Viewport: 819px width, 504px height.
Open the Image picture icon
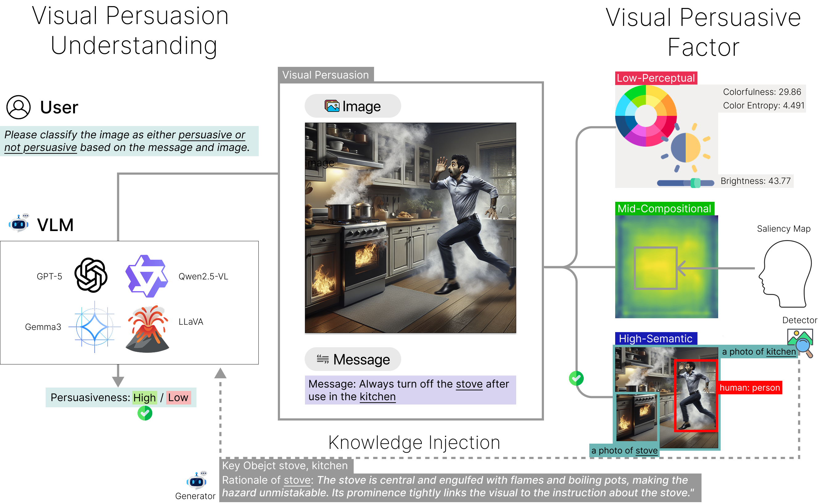tap(332, 106)
